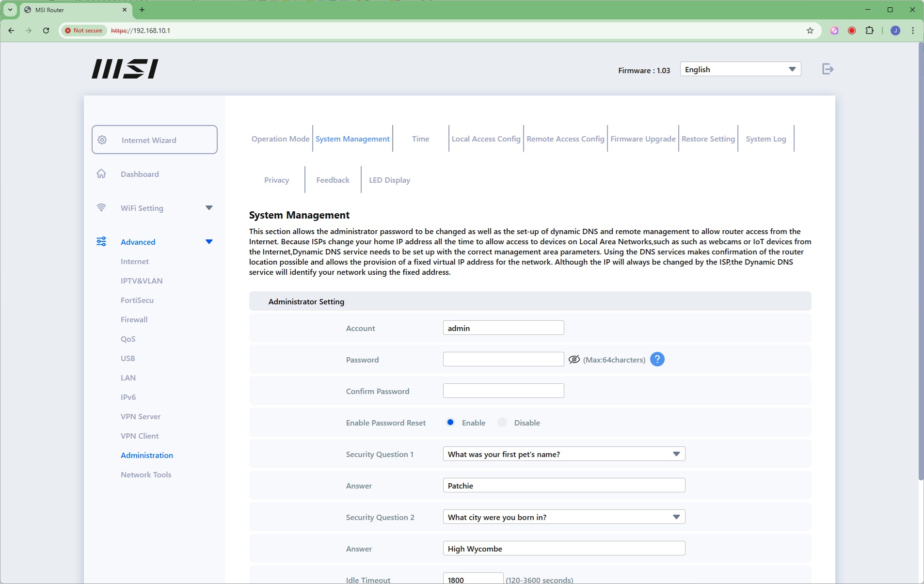Screen dimensions: 924x584
Task: Go to Network Tools in sidebar
Action: click(x=146, y=475)
